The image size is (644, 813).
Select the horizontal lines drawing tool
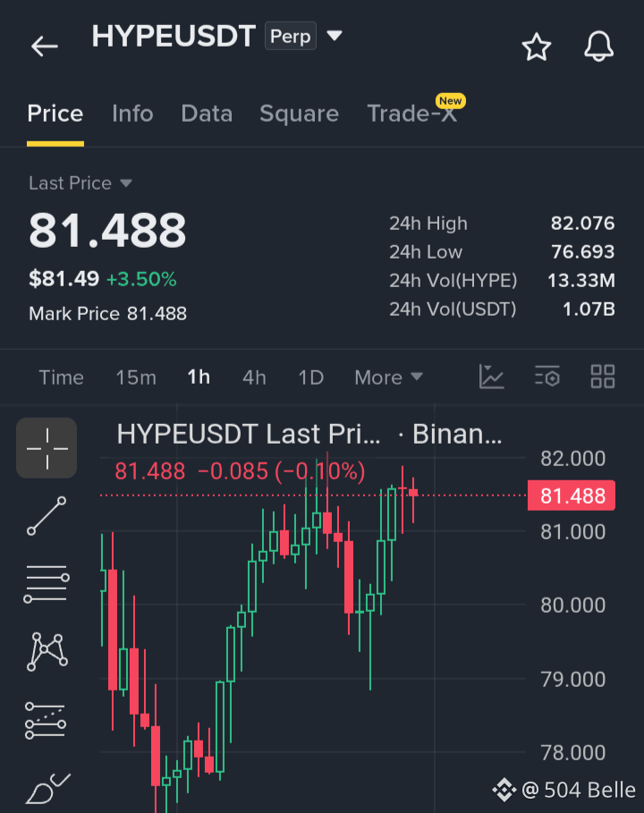coord(47,584)
